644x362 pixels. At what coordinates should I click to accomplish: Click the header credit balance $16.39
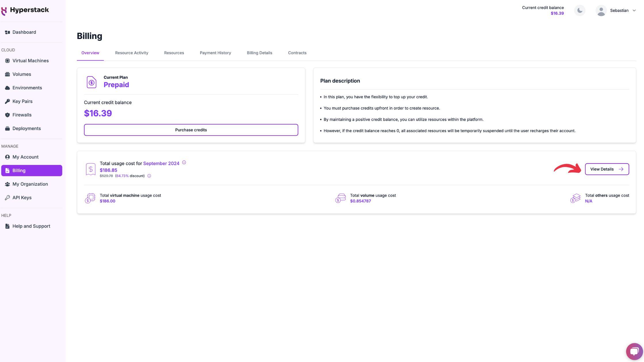[557, 14]
